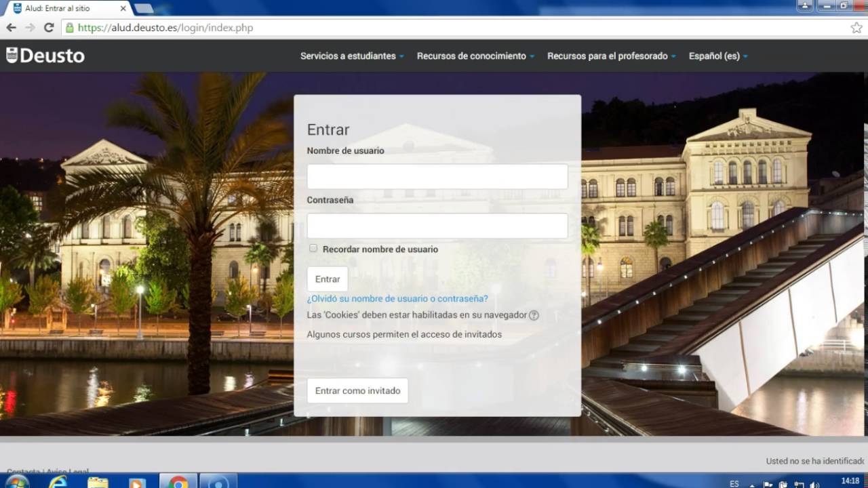This screenshot has height=488, width=868.
Task: Click the volume icon in system tray
Action: (814, 484)
